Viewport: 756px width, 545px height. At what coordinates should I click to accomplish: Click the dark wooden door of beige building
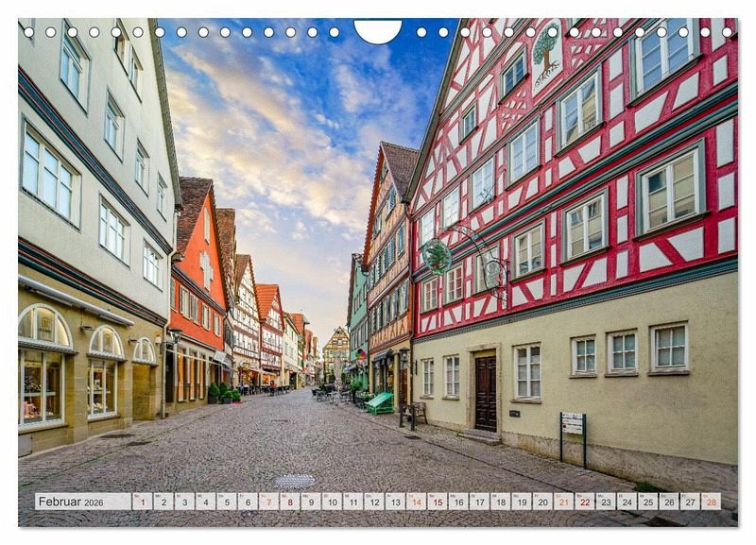(x=486, y=393)
